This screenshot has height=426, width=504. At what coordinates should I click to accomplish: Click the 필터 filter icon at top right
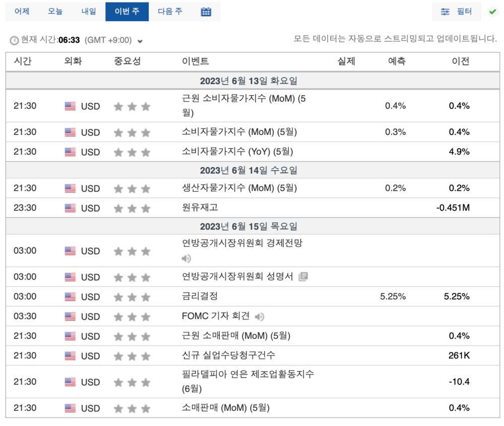(445, 11)
